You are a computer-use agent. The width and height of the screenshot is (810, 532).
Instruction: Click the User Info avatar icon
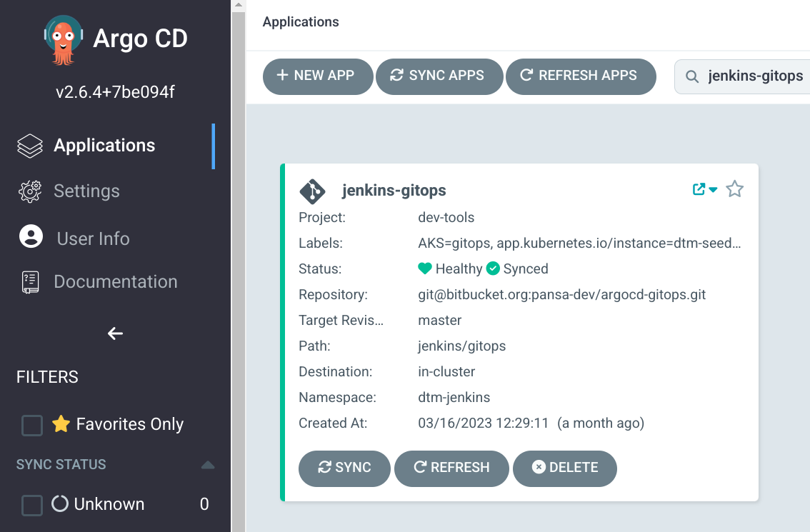tap(31, 236)
